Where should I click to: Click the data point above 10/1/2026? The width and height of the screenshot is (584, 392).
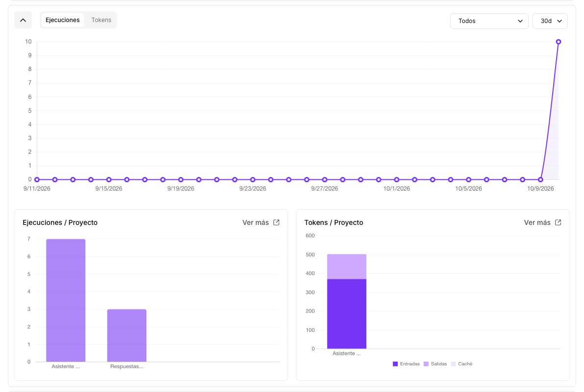click(x=397, y=180)
